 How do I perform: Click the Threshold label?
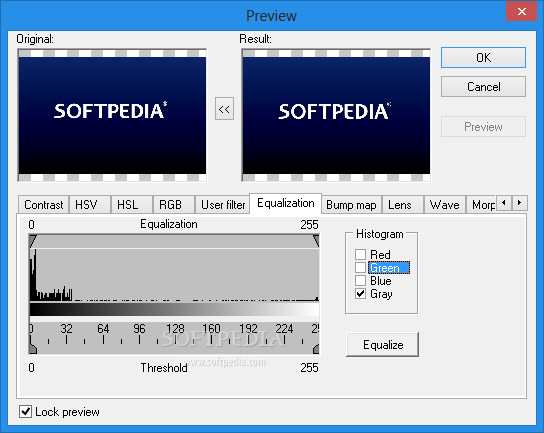tap(164, 367)
